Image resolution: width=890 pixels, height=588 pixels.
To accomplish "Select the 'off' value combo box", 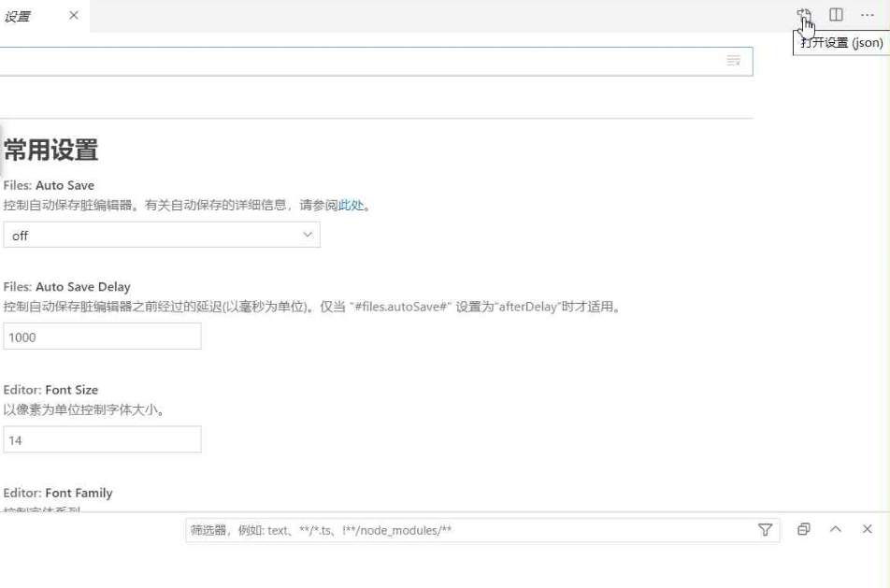I will tap(159, 235).
